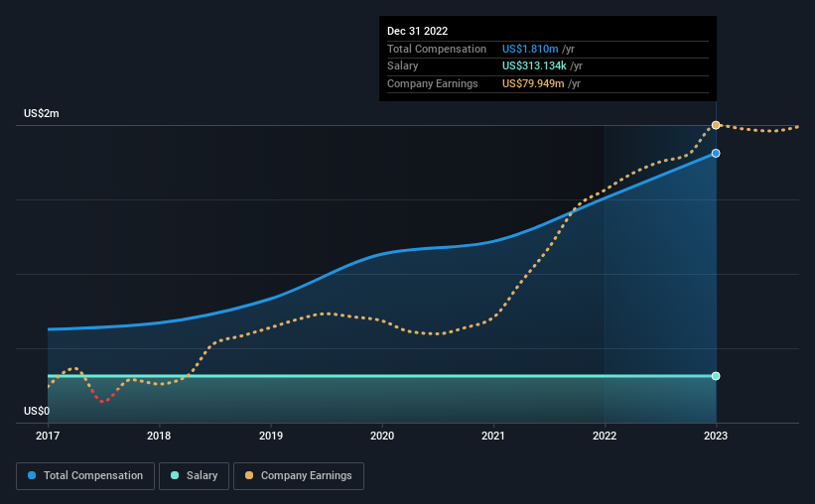Click the 2018 axis label

click(x=159, y=436)
